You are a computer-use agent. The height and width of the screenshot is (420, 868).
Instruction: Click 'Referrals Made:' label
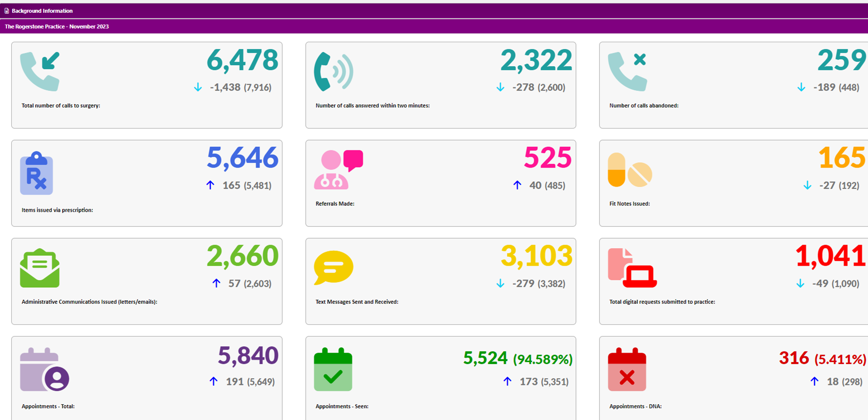(x=335, y=203)
